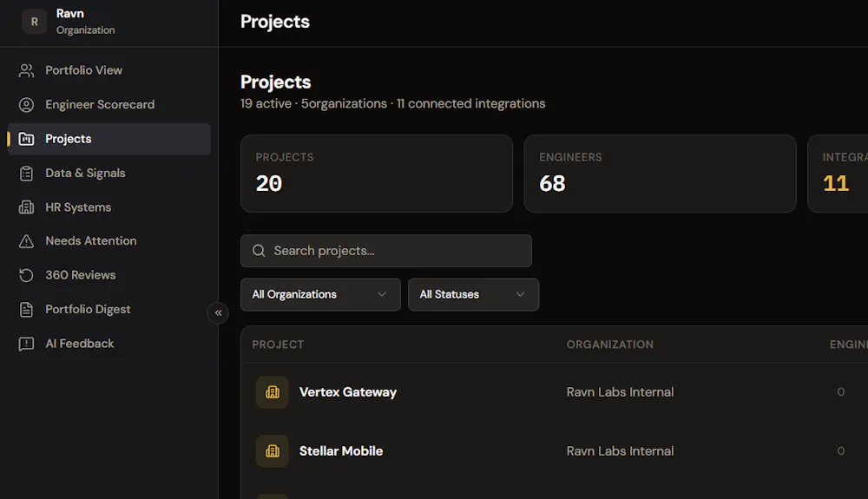
Task: Open the All Organizations dropdown
Action: 320,294
